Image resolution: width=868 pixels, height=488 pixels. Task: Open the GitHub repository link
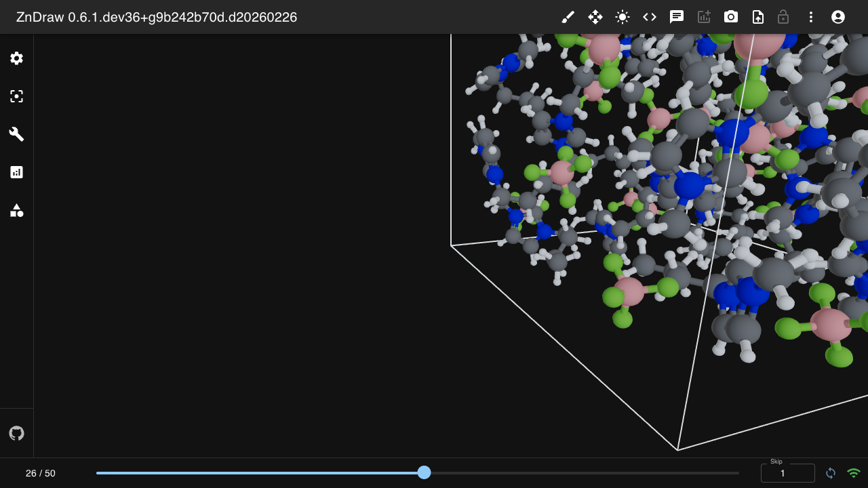tap(17, 433)
